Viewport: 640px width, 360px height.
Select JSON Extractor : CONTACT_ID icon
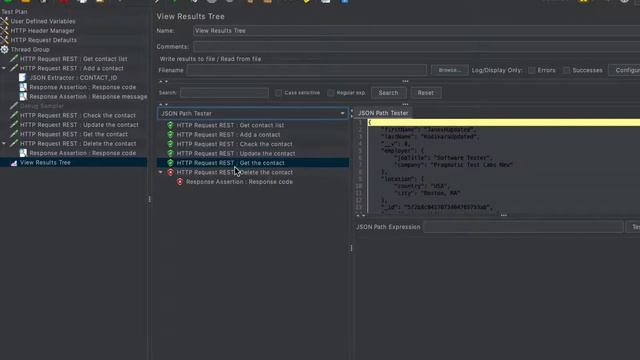(23, 78)
